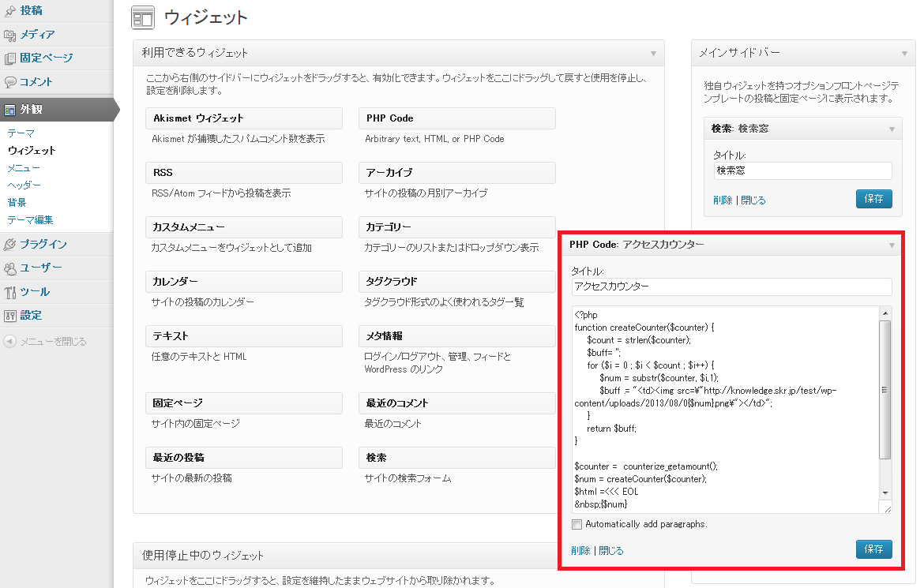Click the ユーザー users icon
The image size is (924, 588).
click(9, 268)
